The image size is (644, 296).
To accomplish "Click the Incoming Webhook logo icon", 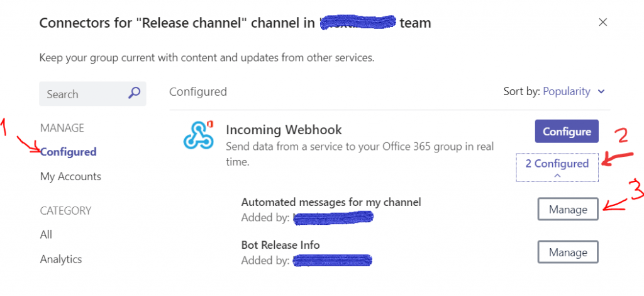I will [x=198, y=134].
